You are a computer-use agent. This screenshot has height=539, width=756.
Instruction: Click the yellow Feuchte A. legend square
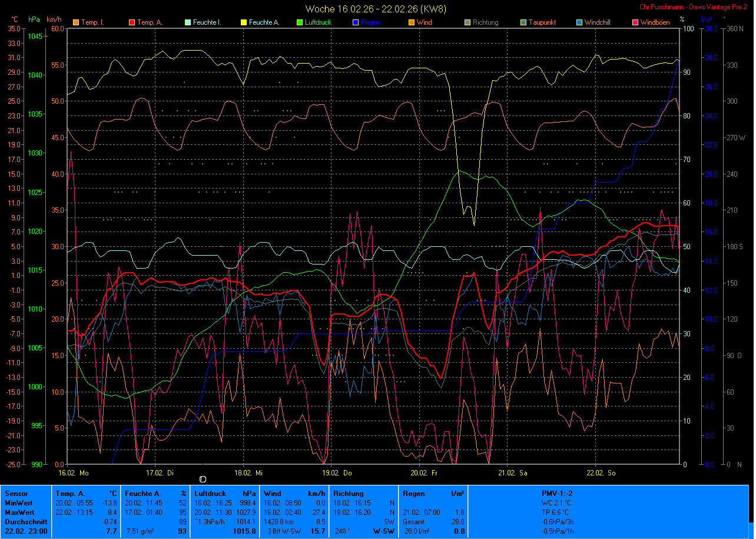pos(243,23)
